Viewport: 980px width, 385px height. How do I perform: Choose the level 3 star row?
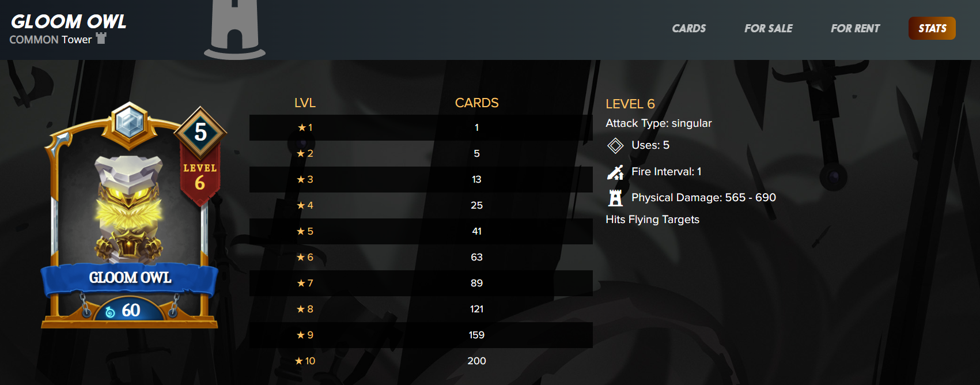421,179
